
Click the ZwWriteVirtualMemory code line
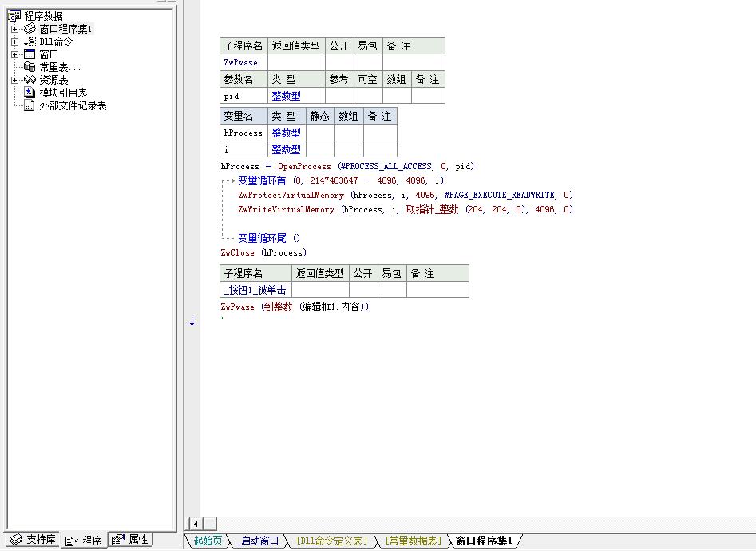click(x=406, y=209)
